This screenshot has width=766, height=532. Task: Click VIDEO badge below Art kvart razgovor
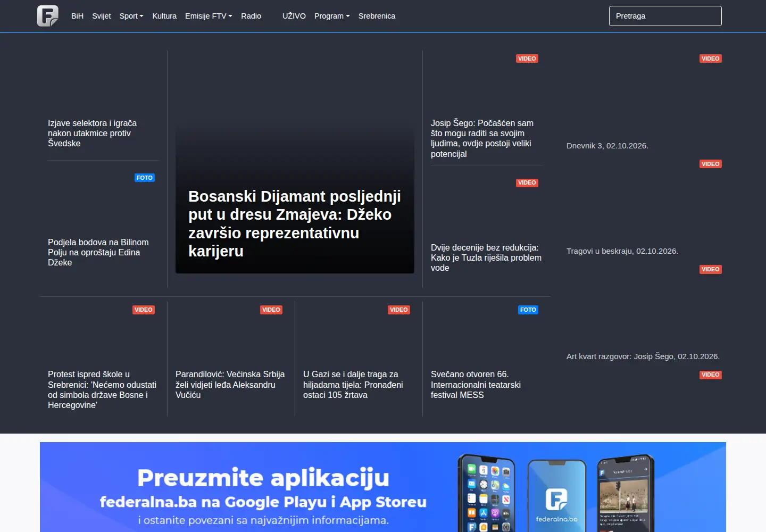(x=711, y=375)
